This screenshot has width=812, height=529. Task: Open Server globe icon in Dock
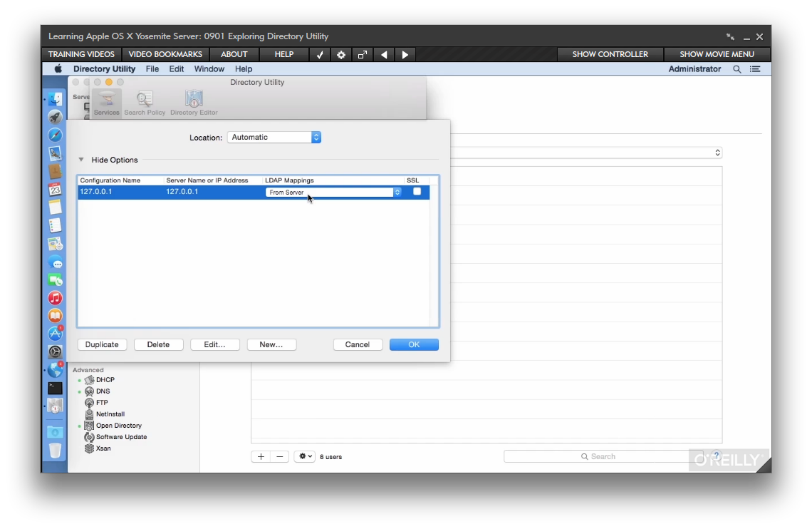pos(55,370)
